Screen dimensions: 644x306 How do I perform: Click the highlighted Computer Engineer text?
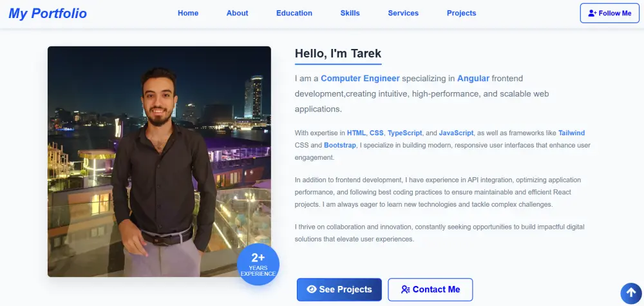point(360,78)
